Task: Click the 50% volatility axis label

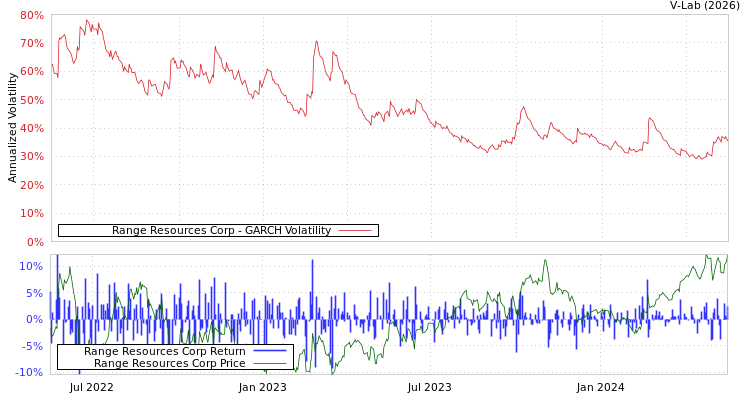Action: tap(31, 101)
